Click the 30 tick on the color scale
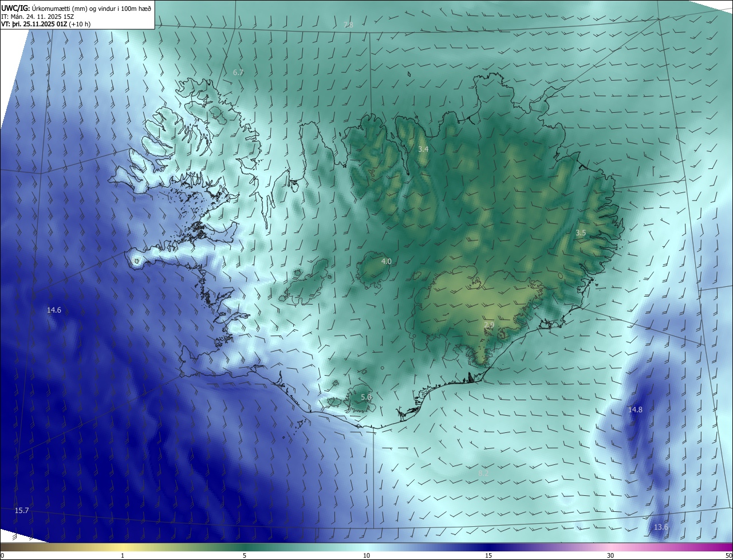This screenshot has width=733, height=560. 610,555
